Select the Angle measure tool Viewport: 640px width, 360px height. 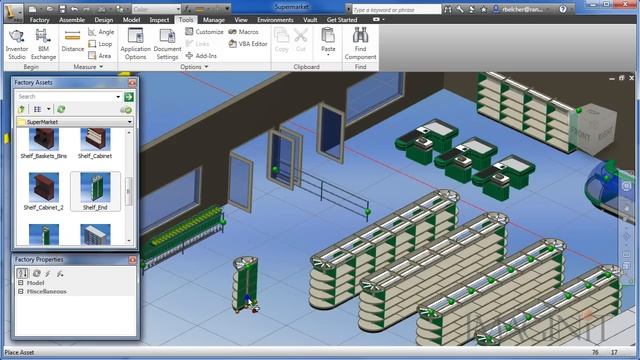coord(101,32)
